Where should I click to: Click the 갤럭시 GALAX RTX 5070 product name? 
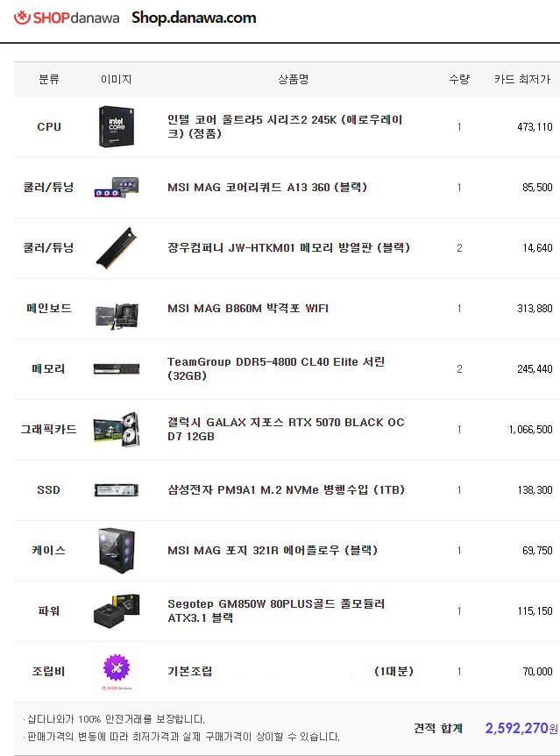[x=286, y=429]
